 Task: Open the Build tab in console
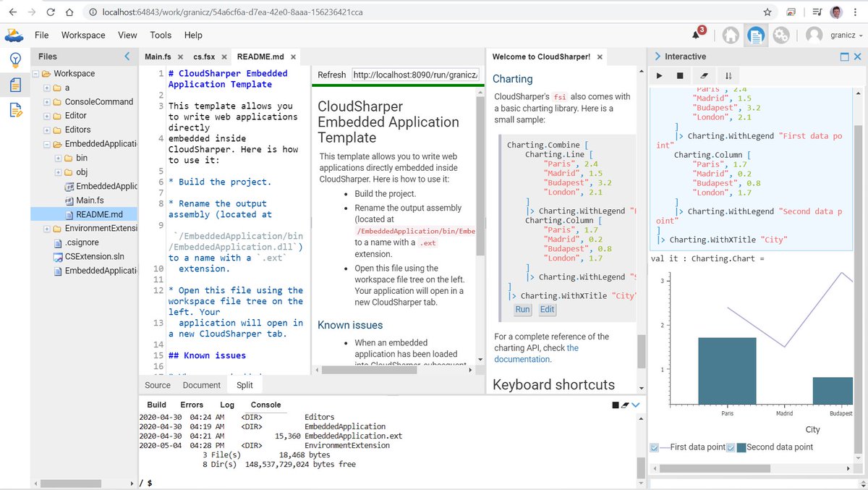pos(156,405)
